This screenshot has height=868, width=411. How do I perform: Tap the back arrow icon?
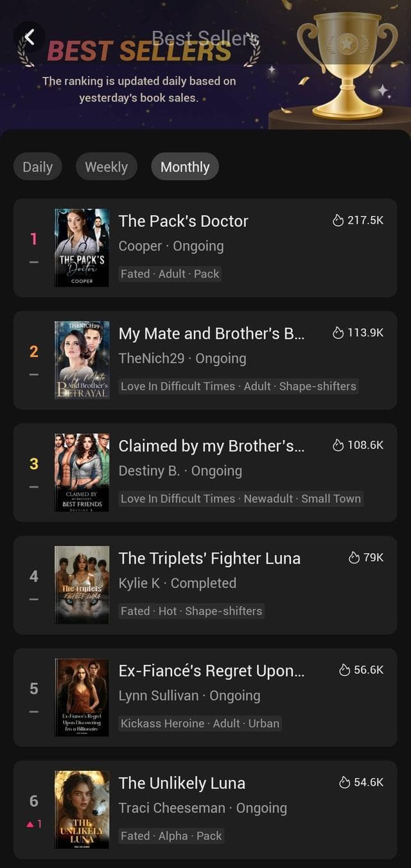coord(30,37)
